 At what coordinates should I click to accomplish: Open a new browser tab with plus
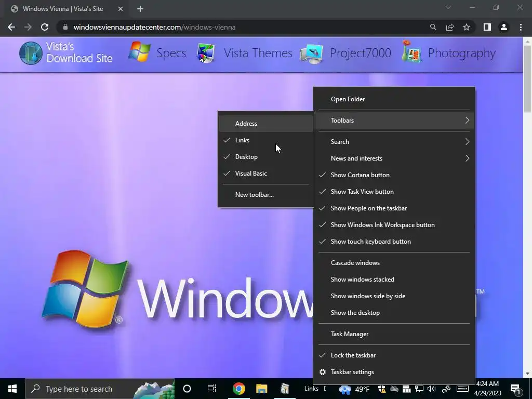[140, 9]
